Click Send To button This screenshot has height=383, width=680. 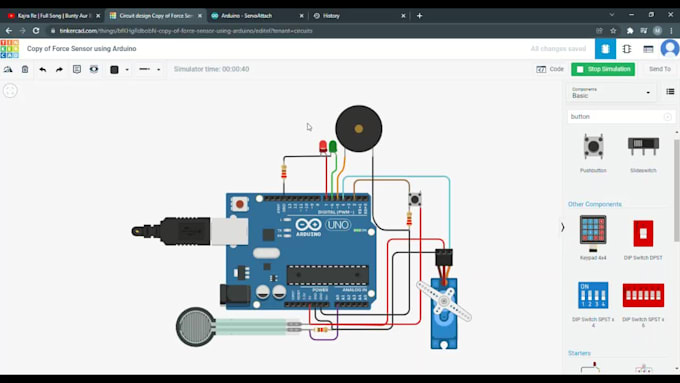660,69
